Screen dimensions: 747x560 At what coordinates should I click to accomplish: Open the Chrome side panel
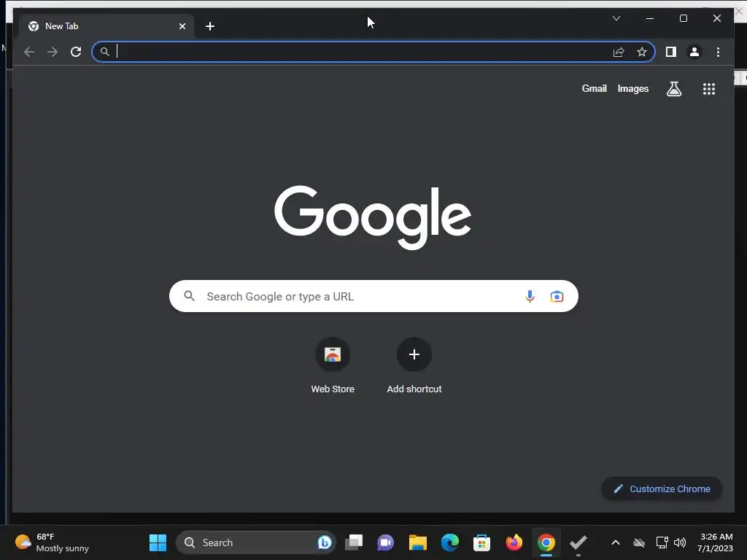pos(671,52)
